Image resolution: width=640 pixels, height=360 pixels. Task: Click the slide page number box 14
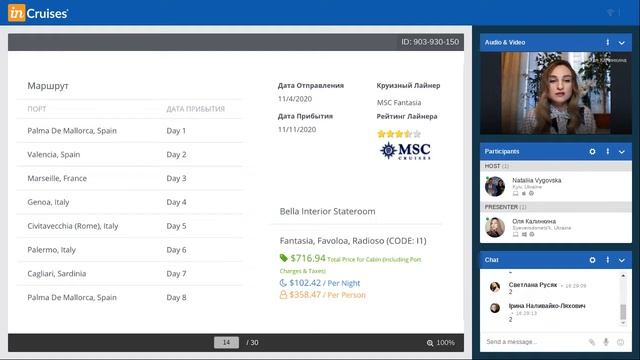pos(226,342)
